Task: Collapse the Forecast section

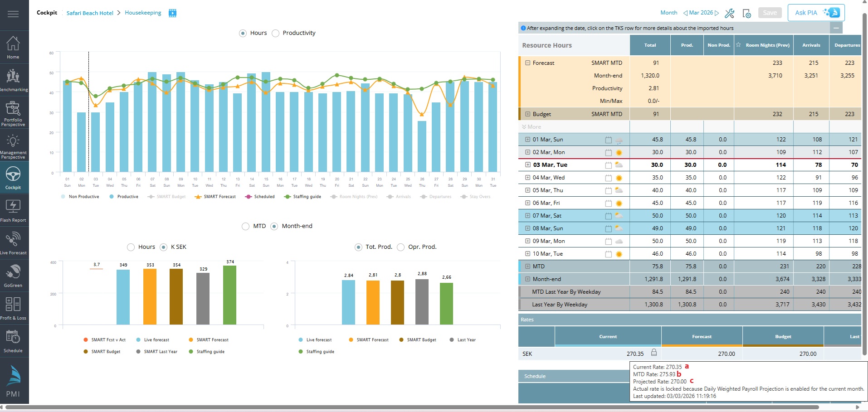Action: click(x=527, y=63)
